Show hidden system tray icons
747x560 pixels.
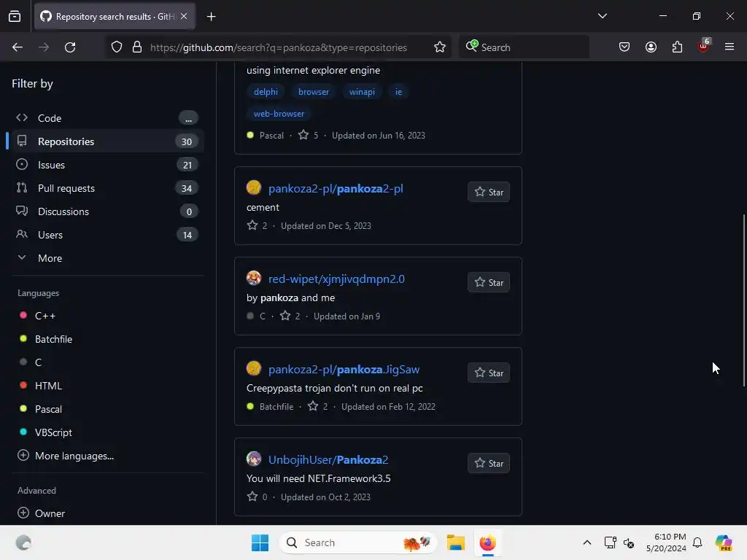click(x=587, y=542)
